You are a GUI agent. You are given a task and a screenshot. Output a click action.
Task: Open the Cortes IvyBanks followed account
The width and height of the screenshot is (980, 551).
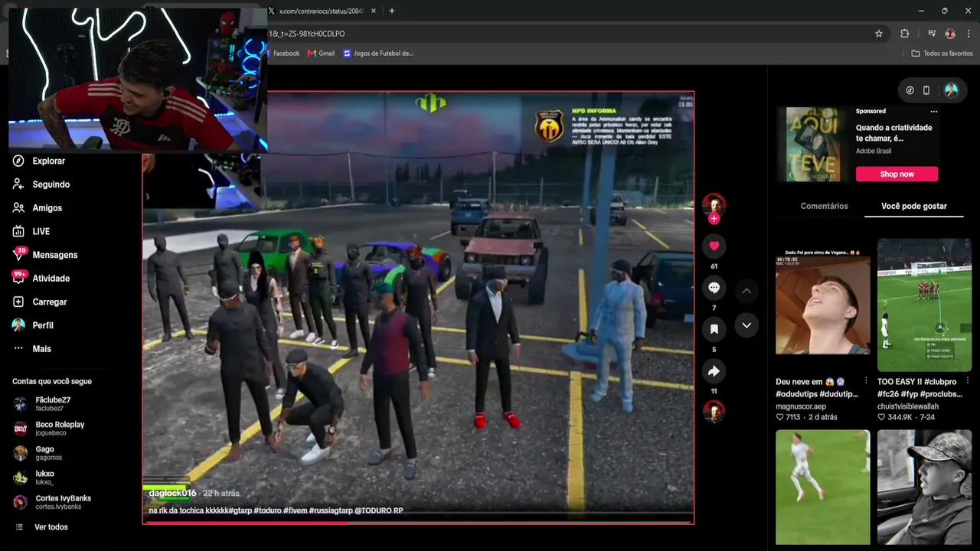[x=52, y=501]
